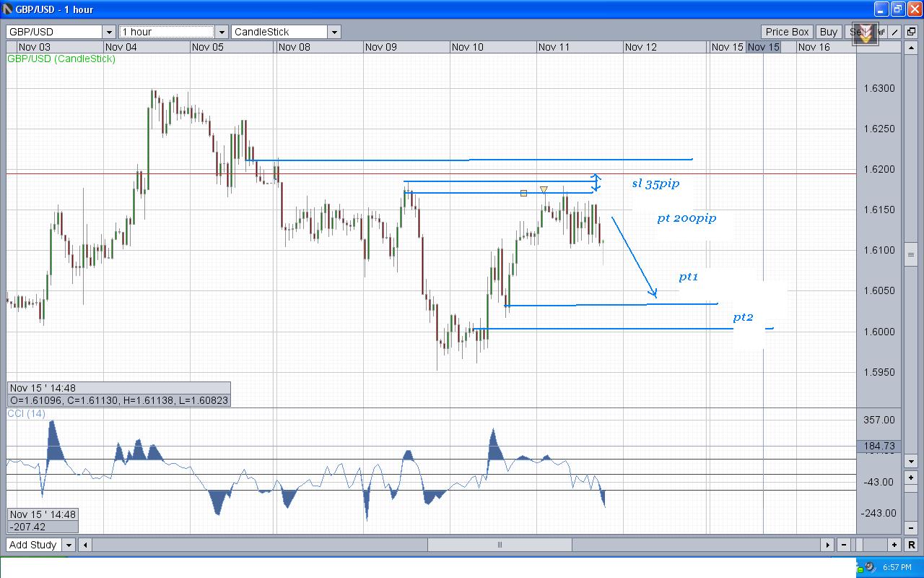
Task: Click the Nov 12 date header
Action: click(x=640, y=47)
